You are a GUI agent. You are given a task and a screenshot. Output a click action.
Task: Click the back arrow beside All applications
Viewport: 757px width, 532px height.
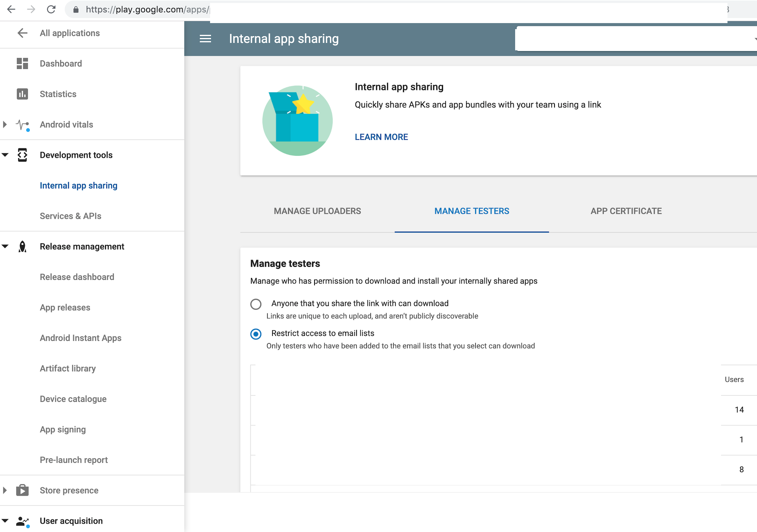[x=22, y=33]
